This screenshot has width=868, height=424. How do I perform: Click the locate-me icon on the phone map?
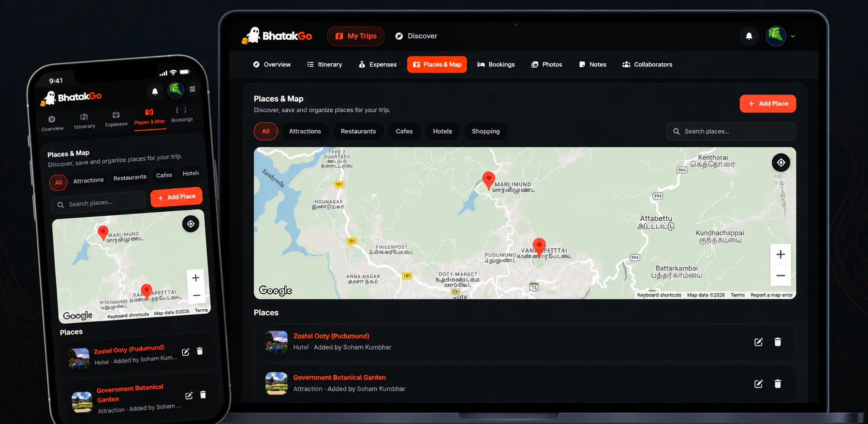click(x=191, y=224)
